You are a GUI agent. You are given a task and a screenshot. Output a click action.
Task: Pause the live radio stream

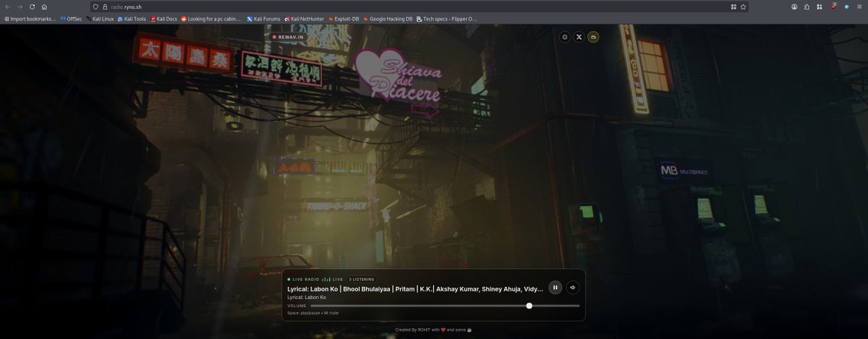[x=555, y=287]
